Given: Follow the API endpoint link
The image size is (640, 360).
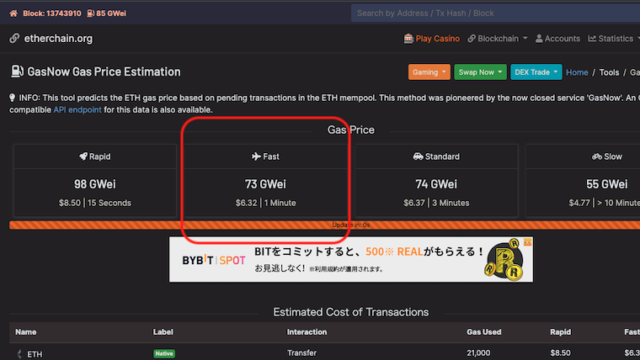Looking at the screenshot, I should tap(77, 110).
